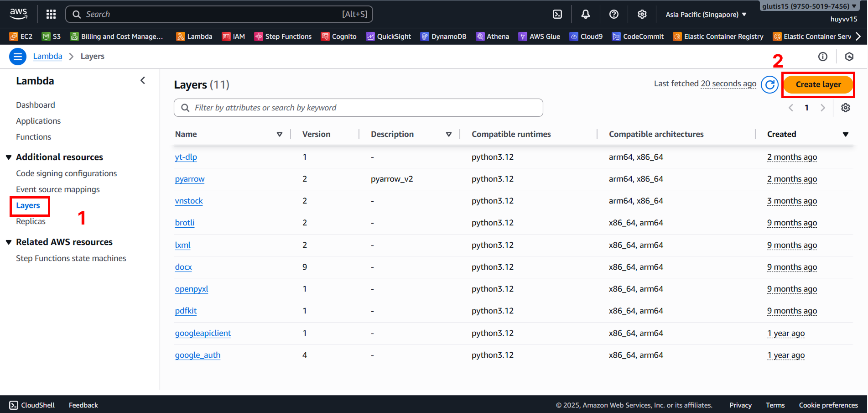
Task: Click the layers filter search field
Action: 358,108
